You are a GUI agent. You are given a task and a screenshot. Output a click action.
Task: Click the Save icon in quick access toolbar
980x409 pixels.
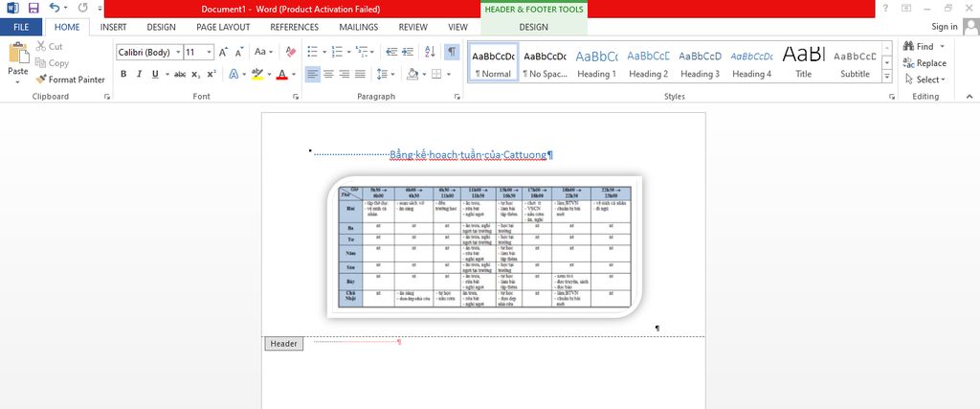click(x=33, y=8)
